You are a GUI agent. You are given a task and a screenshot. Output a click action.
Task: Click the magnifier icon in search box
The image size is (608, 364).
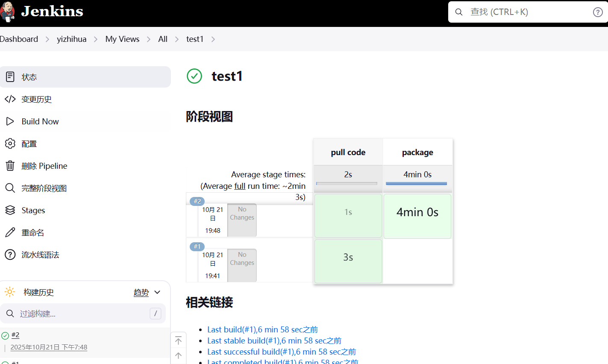459,12
